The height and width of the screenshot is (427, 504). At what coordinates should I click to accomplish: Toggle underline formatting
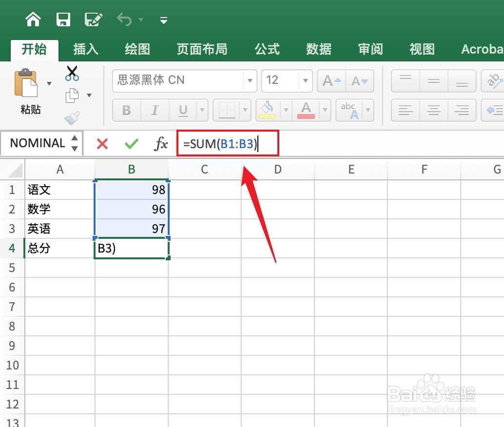tap(183, 110)
